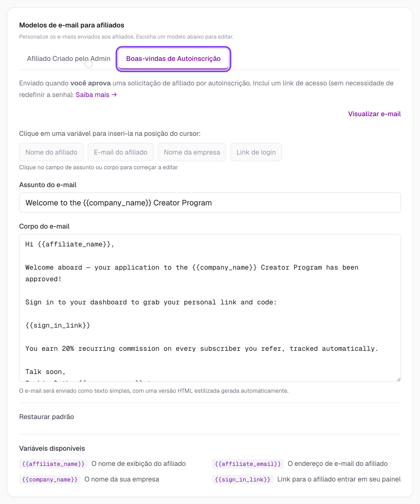Click the {{company_name}} variable chip
Image resolution: width=420 pixels, height=504 pixels.
[50, 479]
